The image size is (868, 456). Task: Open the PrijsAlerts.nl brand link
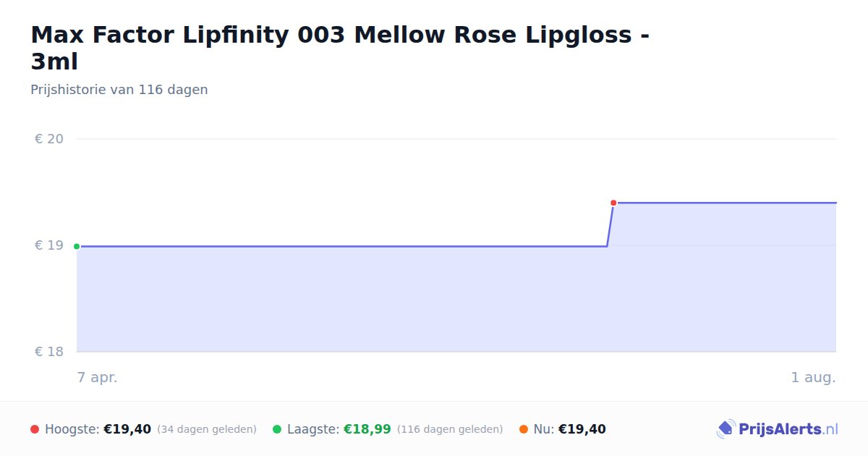click(778, 429)
